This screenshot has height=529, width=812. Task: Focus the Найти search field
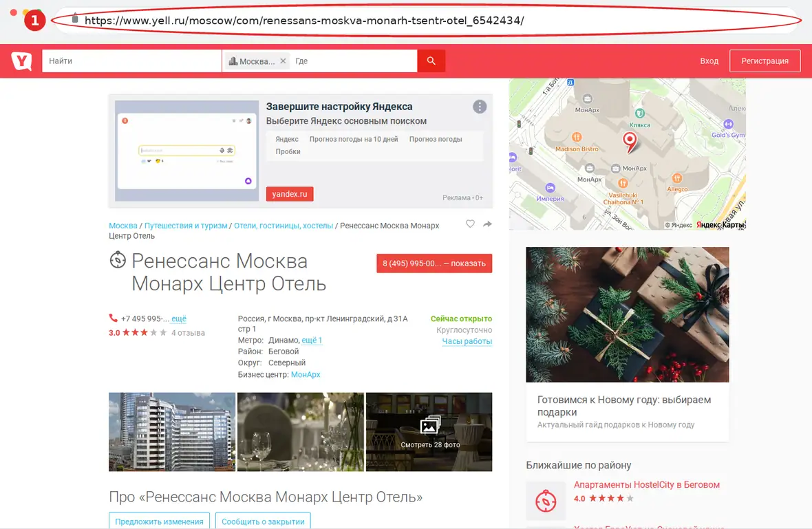click(131, 61)
